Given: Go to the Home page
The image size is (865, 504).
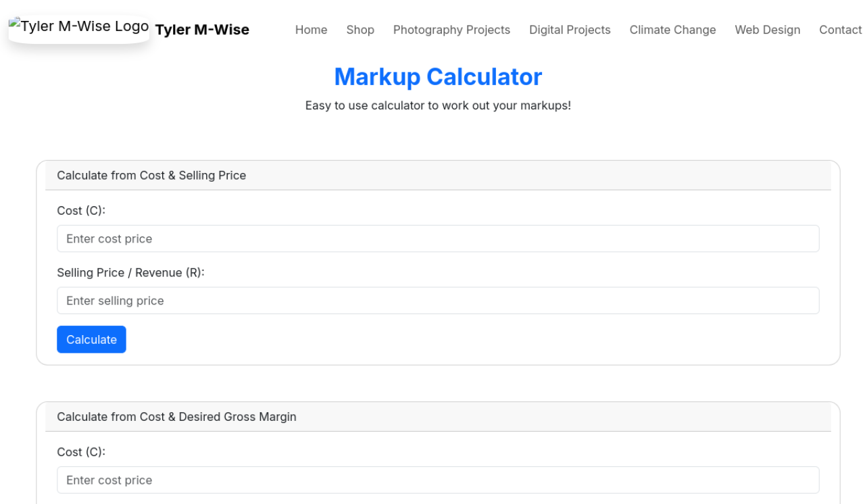Looking at the screenshot, I should click(x=311, y=30).
